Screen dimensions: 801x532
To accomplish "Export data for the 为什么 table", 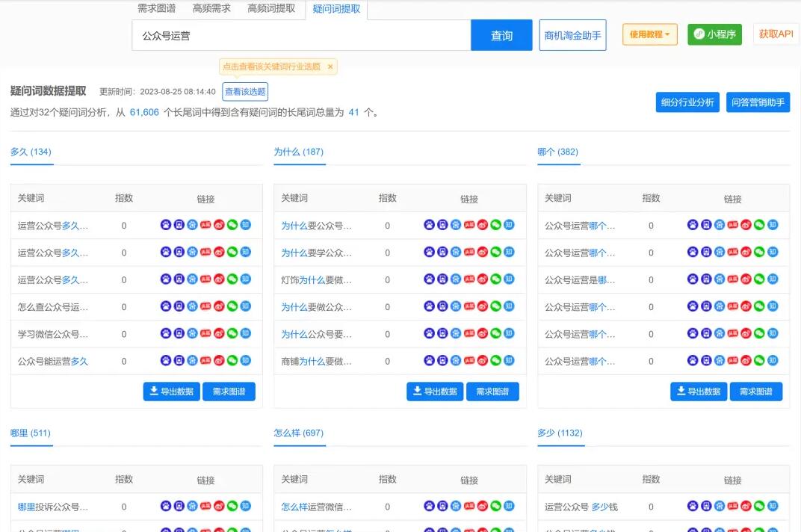I will click(x=435, y=392).
